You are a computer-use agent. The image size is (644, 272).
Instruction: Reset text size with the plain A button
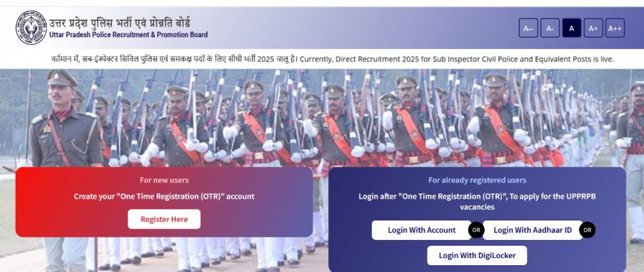tap(572, 28)
